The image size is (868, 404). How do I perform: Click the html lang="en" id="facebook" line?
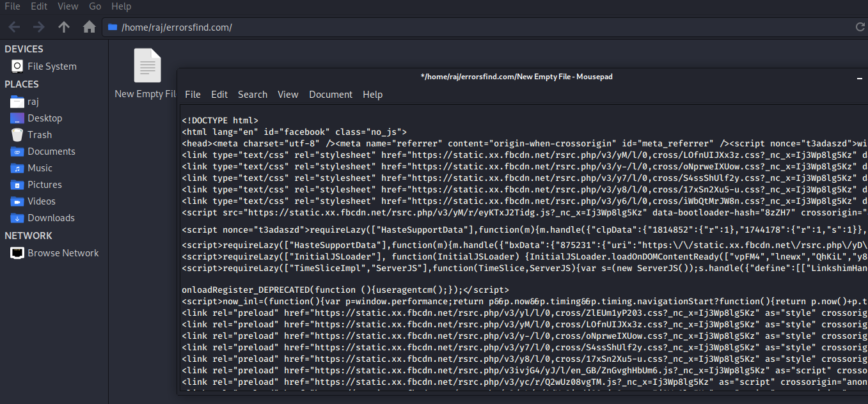click(294, 132)
